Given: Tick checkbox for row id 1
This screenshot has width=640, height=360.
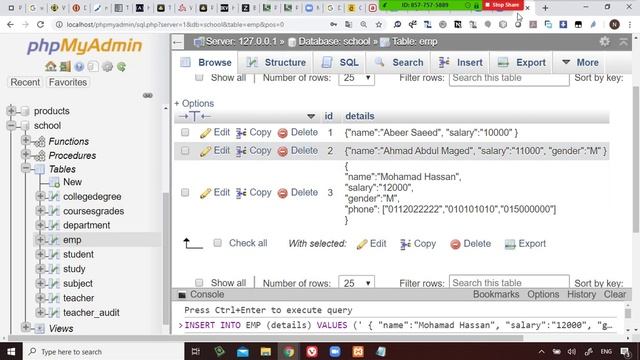Looking at the screenshot, I should [185, 132].
